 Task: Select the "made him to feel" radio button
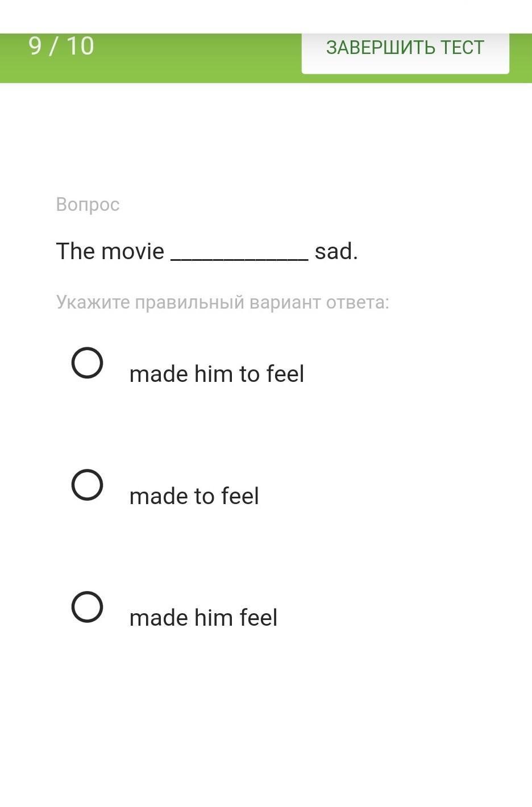point(87,363)
